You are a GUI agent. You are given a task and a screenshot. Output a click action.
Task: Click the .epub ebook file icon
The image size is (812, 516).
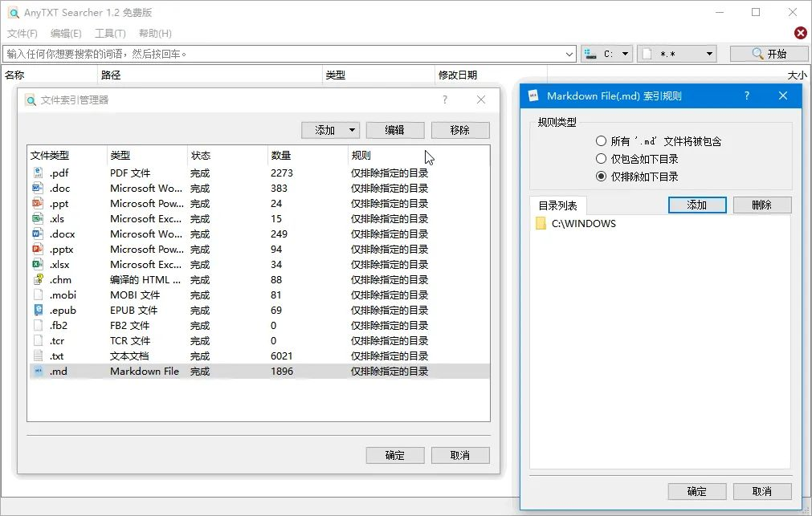point(38,310)
